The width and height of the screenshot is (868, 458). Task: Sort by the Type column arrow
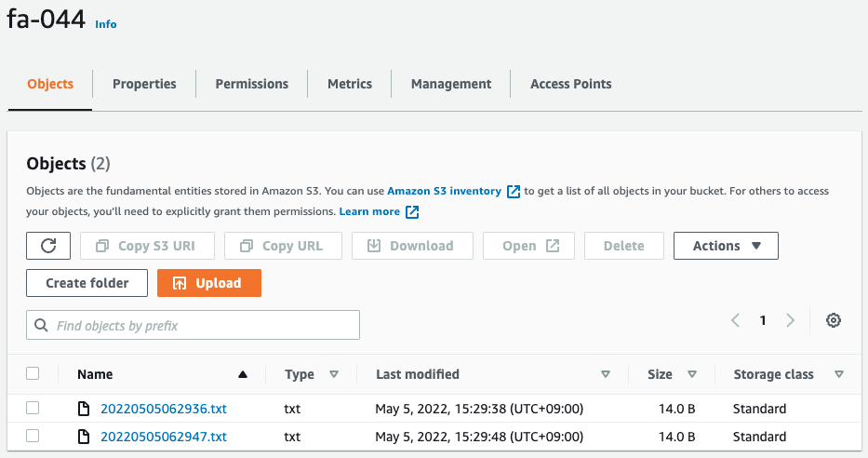(x=334, y=374)
